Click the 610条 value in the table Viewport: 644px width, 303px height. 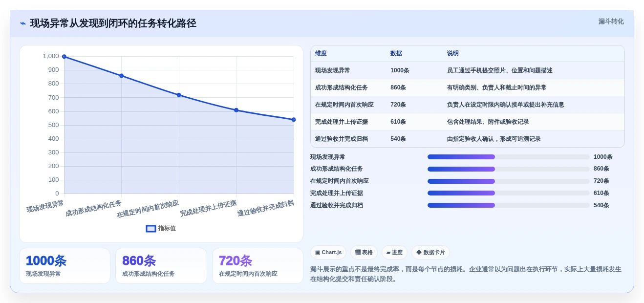point(398,122)
